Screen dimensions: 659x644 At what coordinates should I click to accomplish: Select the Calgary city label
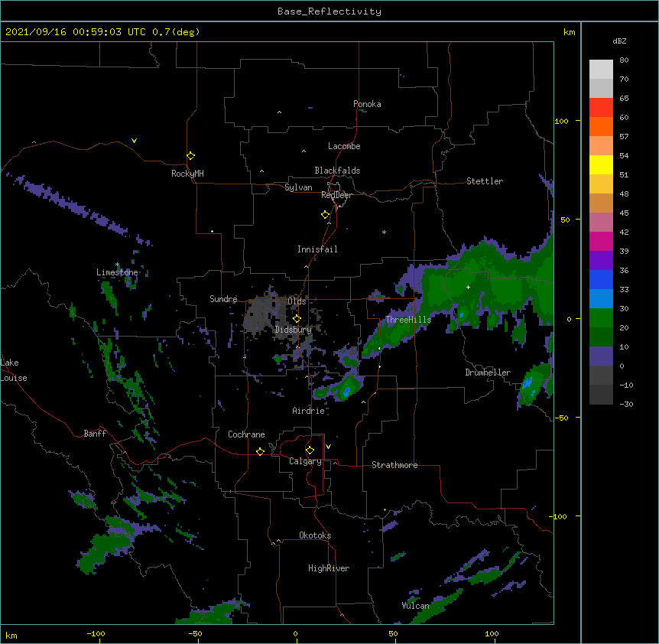coord(305,461)
